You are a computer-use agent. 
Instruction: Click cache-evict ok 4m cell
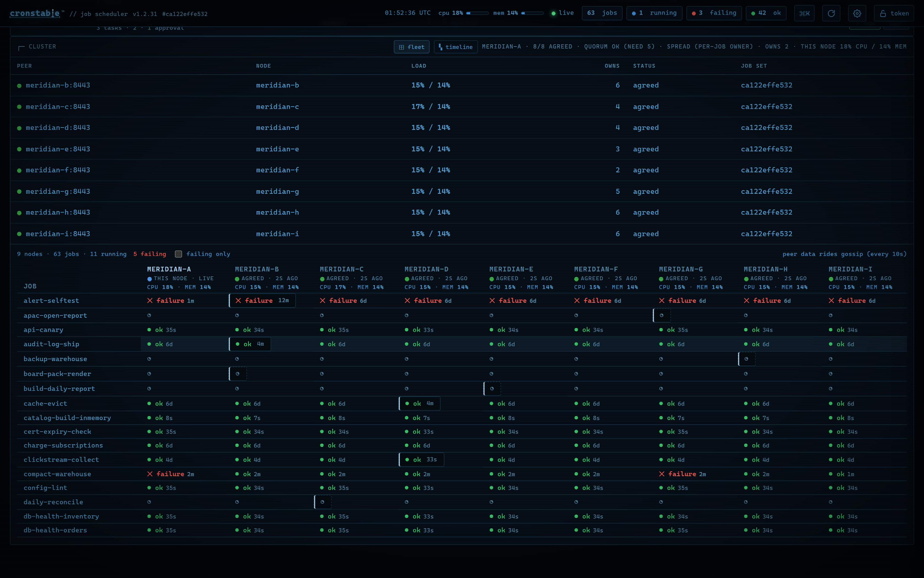pos(420,404)
